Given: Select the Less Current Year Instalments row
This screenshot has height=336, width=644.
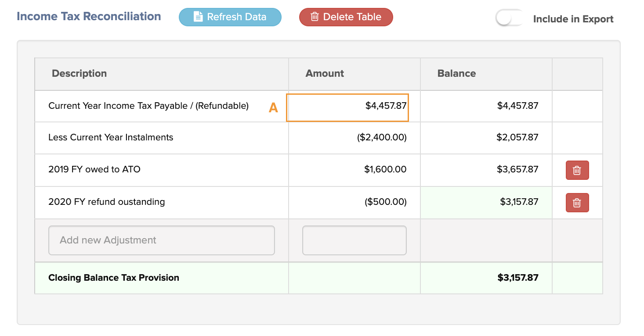Looking at the screenshot, I should [110, 138].
